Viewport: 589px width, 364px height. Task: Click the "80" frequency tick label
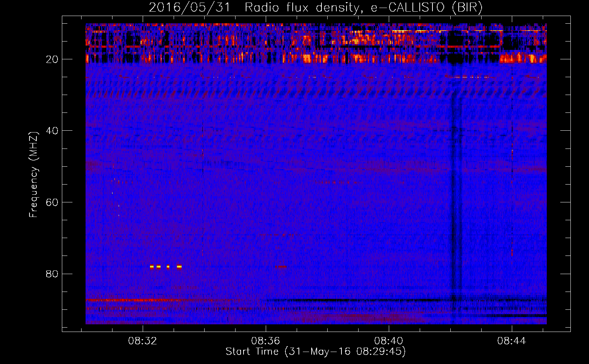coord(52,274)
